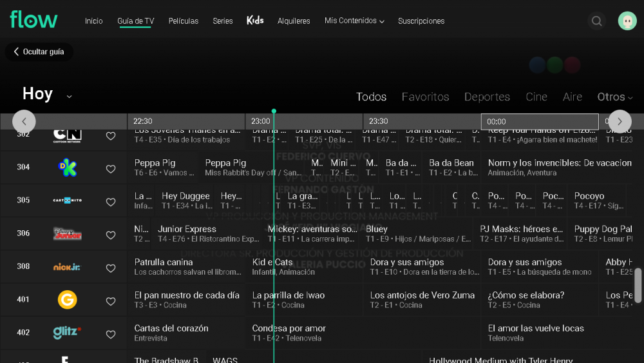Go to the Películas section
The image size is (644, 363).
[x=184, y=21]
